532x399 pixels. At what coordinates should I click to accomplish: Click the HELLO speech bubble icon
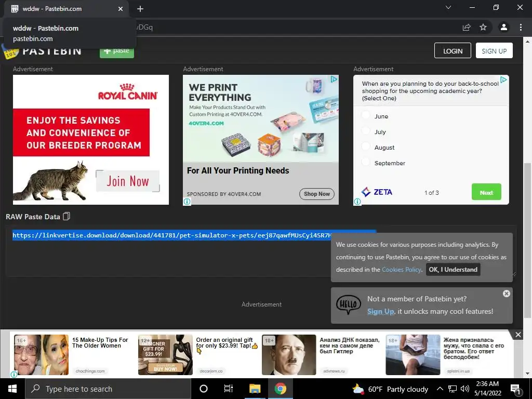tap(349, 303)
